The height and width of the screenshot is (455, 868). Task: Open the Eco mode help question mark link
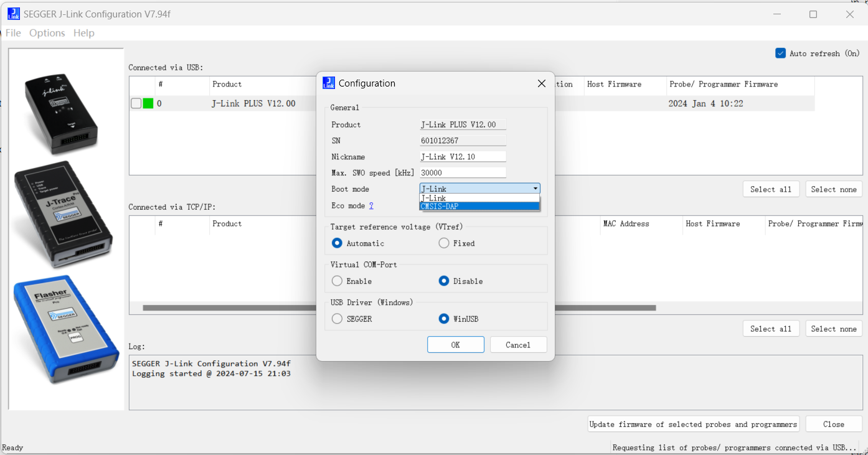tap(371, 205)
